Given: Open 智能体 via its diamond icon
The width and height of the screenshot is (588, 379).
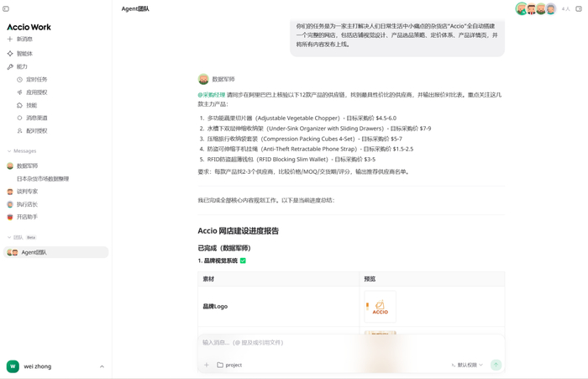Looking at the screenshot, I should [x=10, y=53].
